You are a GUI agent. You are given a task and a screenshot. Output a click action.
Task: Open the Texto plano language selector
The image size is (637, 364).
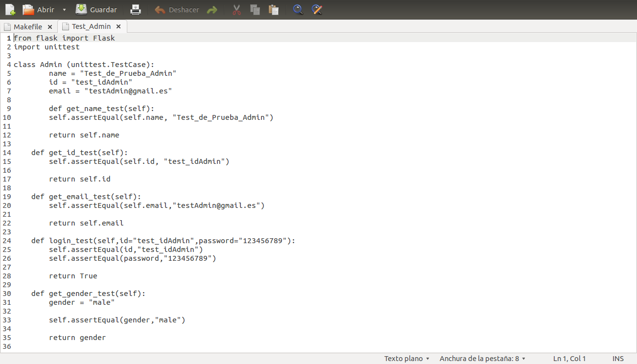[x=406, y=358]
